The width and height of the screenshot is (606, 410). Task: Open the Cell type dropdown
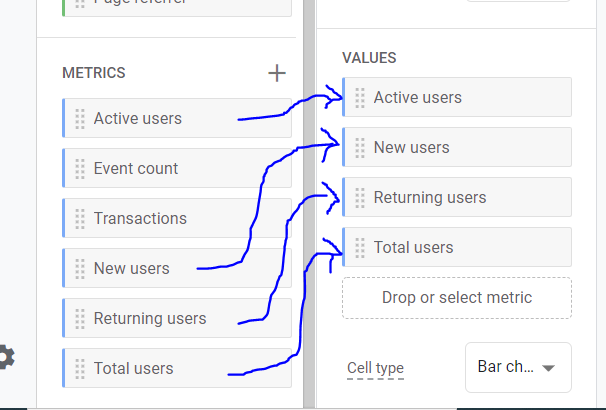click(518, 367)
